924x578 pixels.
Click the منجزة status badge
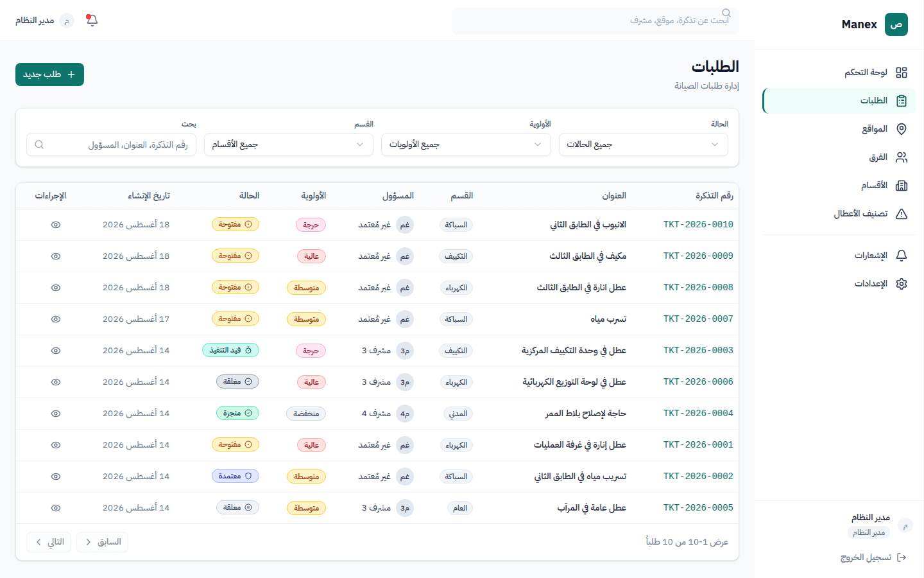(x=237, y=414)
